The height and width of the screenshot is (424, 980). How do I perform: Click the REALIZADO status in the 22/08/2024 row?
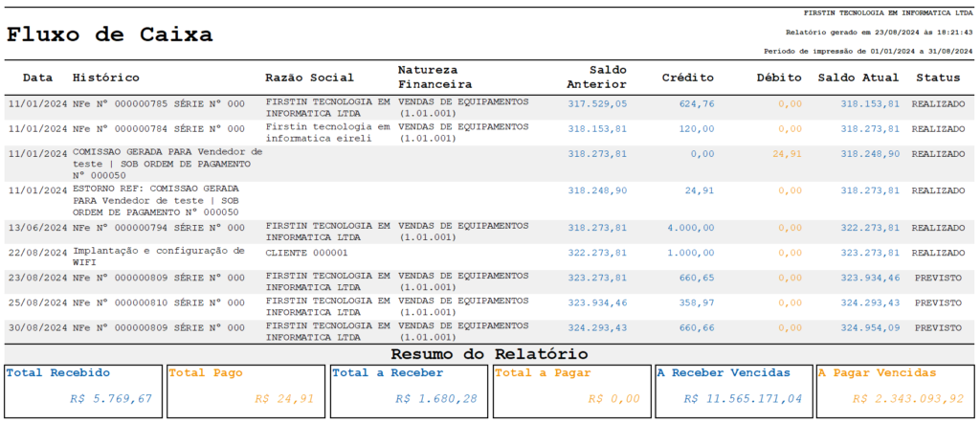click(938, 254)
